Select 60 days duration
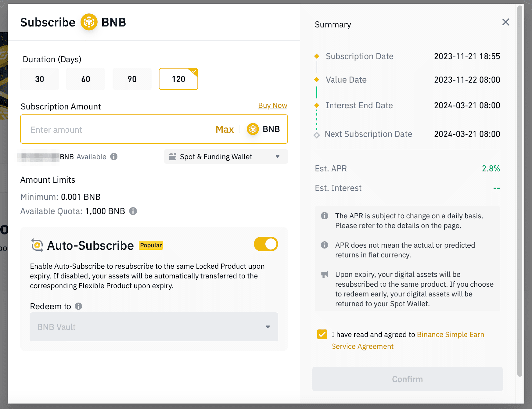 86,79
